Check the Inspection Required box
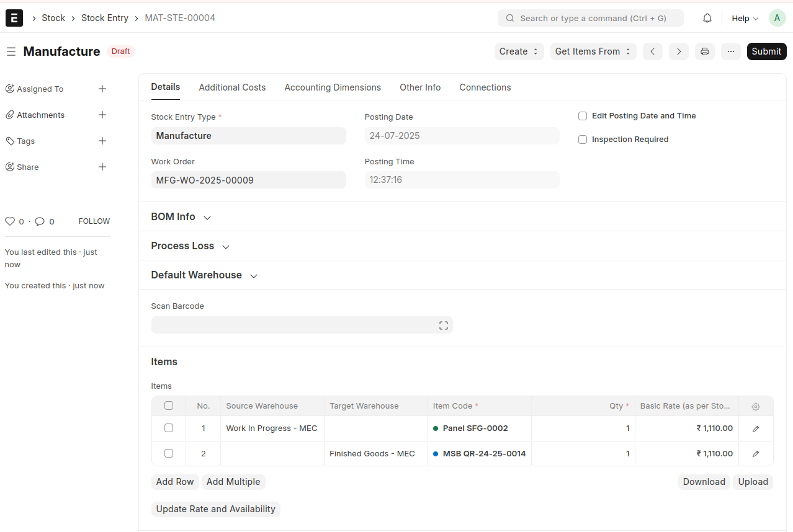 point(583,140)
